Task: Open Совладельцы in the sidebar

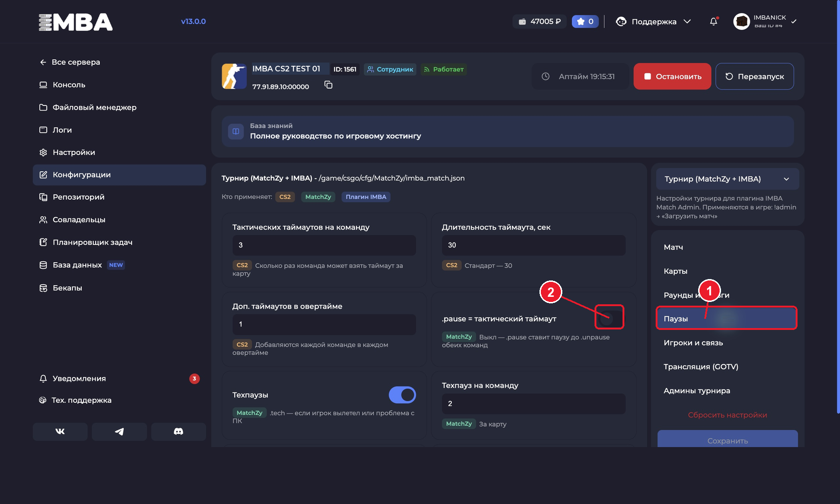Action: pyautogui.click(x=119, y=219)
